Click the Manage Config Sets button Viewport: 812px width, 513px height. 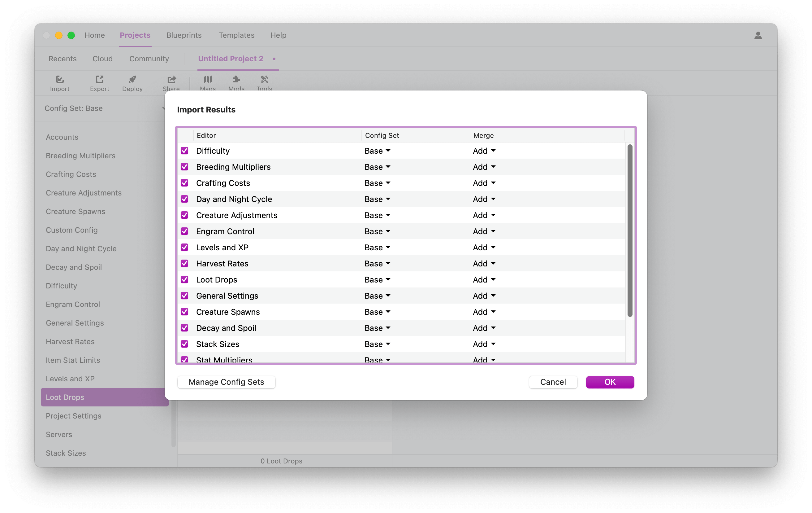(x=226, y=382)
